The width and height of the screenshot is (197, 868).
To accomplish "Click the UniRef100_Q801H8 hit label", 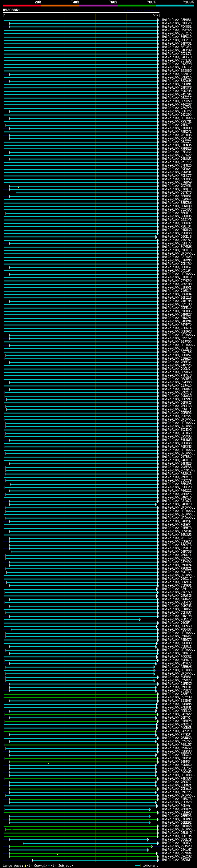I will pos(177,284).
